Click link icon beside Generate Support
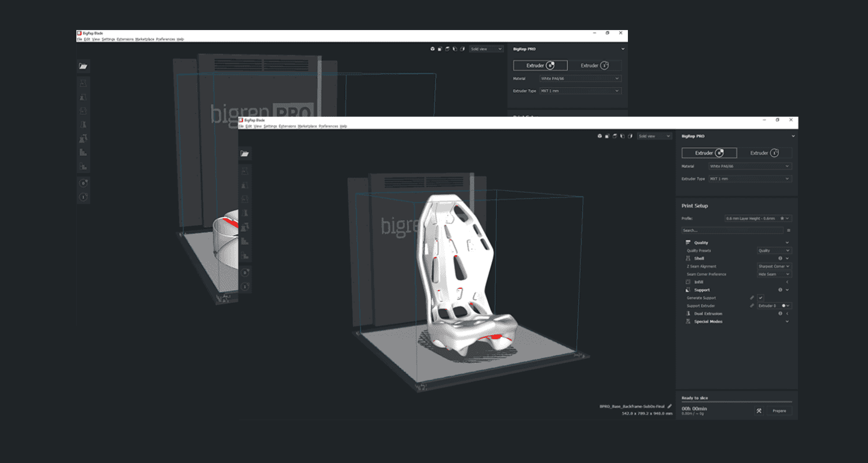868x463 pixels. (752, 297)
